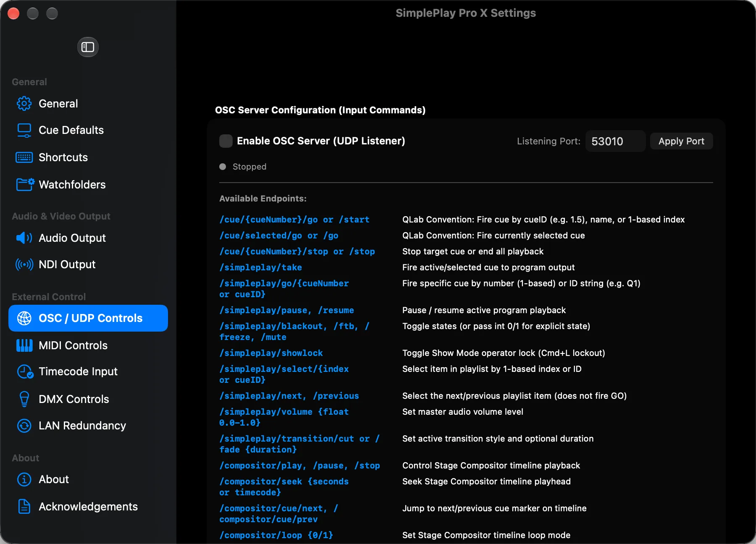The image size is (756, 544).
Task: Click the Acknowledgements document icon
Action: pyautogui.click(x=24, y=507)
